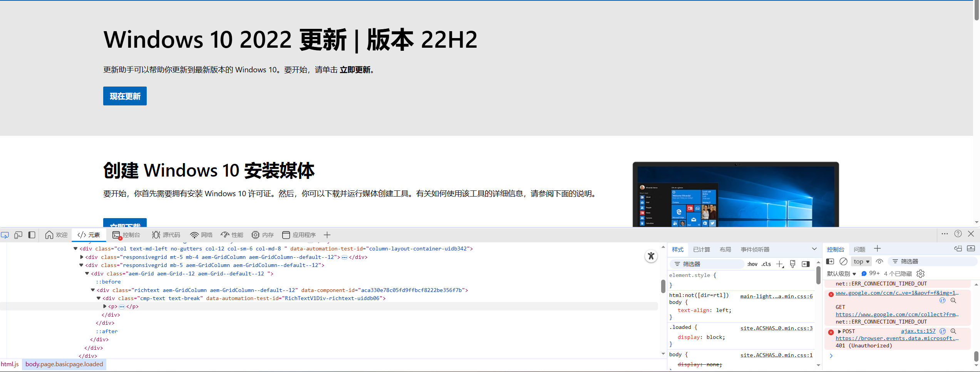
Task: Open the 默认级别 log level dropdown
Action: click(841, 274)
